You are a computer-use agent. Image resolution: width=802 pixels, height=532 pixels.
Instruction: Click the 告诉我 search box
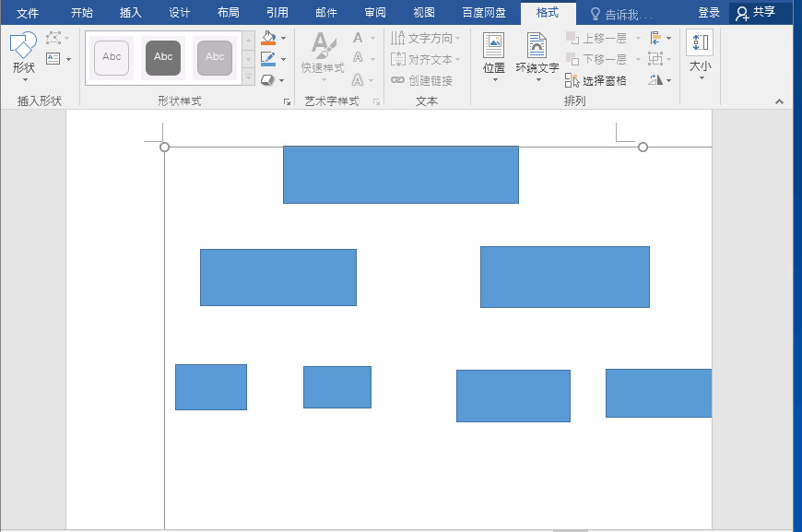[622, 15]
